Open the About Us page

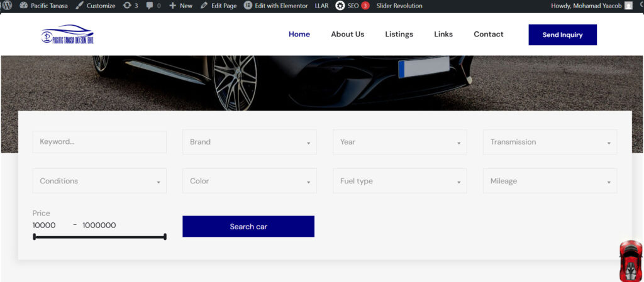(x=347, y=35)
